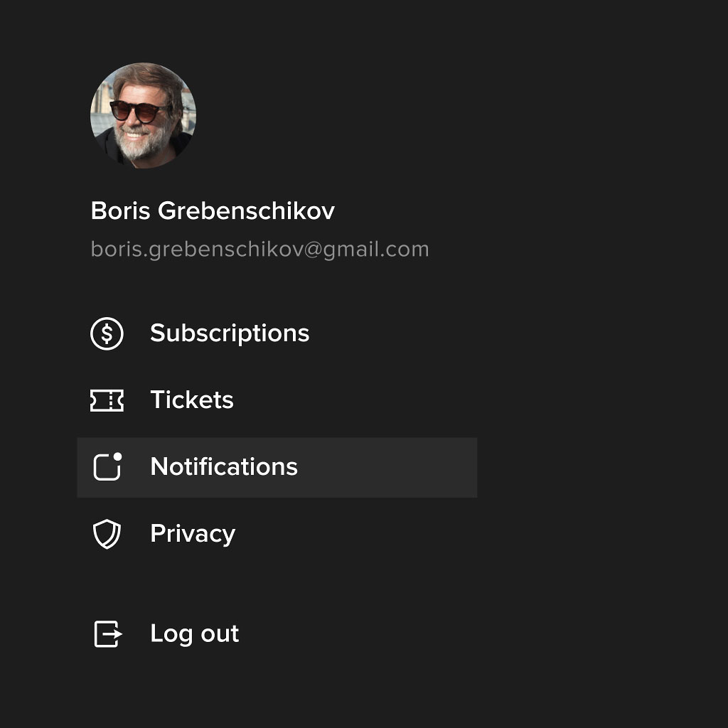Click the Boris Grebenschikov profile name
The image size is (728, 728).
(x=213, y=210)
